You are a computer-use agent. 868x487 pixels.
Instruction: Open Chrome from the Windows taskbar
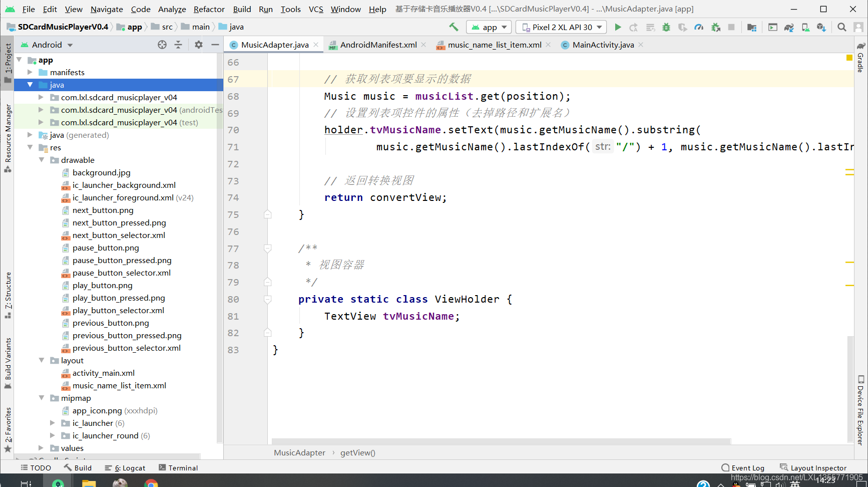coord(151,483)
